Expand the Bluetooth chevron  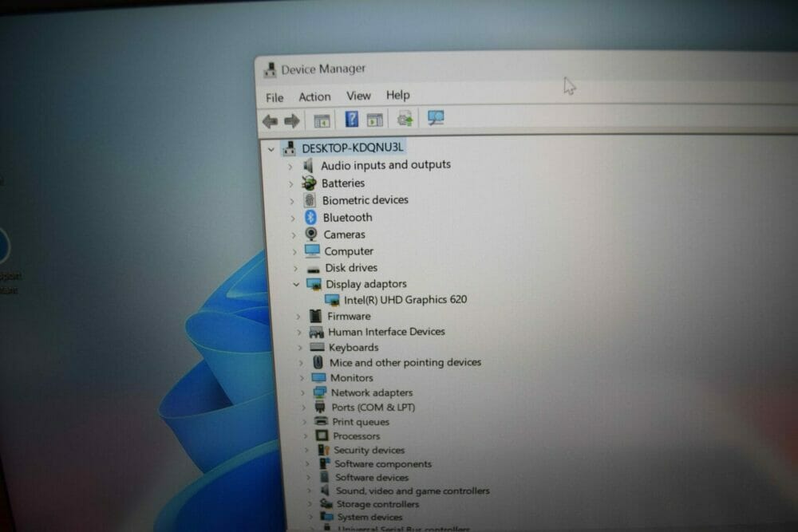tap(293, 219)
